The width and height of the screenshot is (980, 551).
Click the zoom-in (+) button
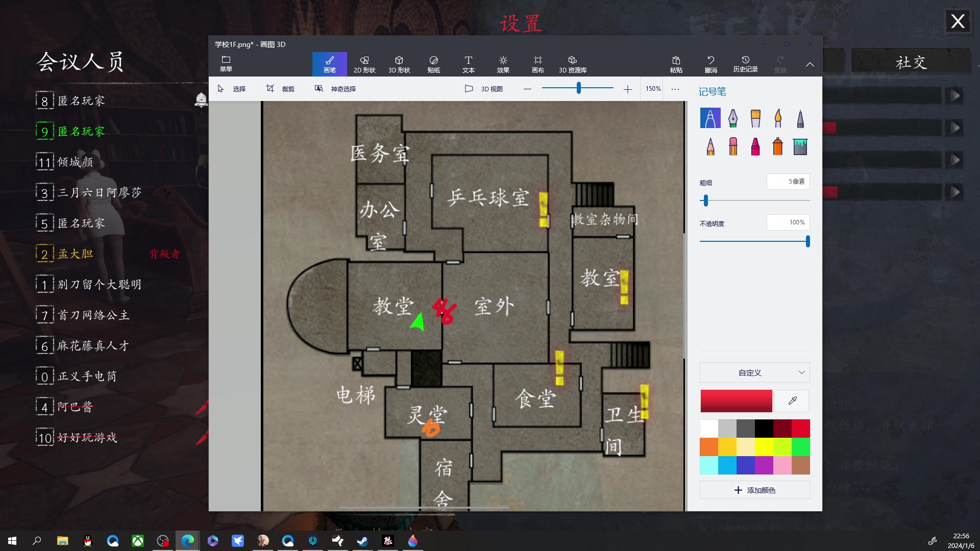(x=627, y=88)
